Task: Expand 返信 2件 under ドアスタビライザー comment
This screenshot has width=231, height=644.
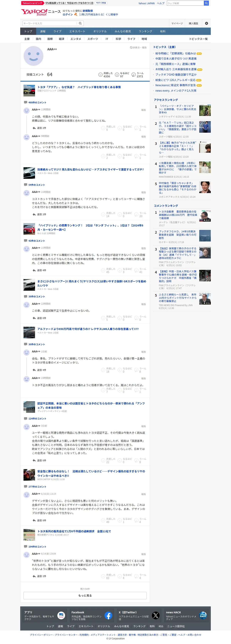Action: pyautogui.click(x=39, y=214)
